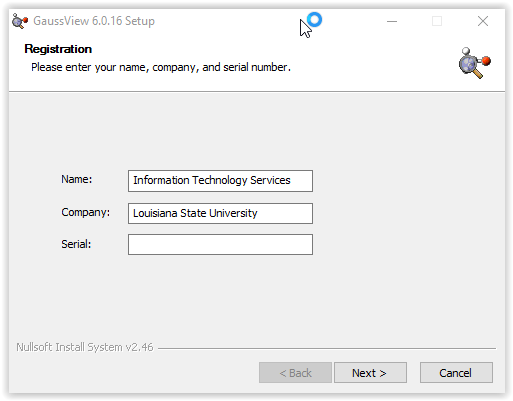513x401 pixels.
Task: Close the setup window
Action: click(483, 21)
